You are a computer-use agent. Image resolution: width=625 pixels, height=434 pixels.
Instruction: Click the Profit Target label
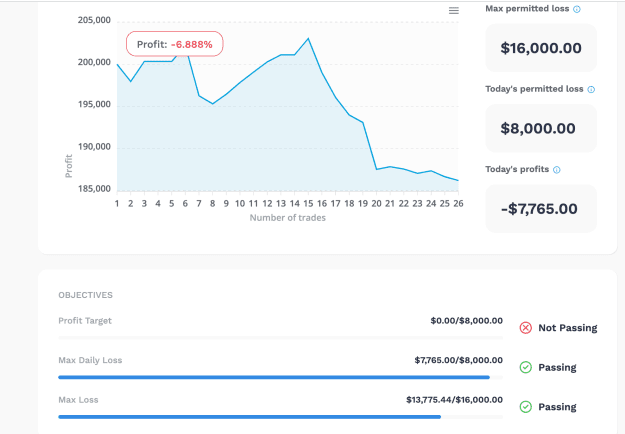(85, 321)
